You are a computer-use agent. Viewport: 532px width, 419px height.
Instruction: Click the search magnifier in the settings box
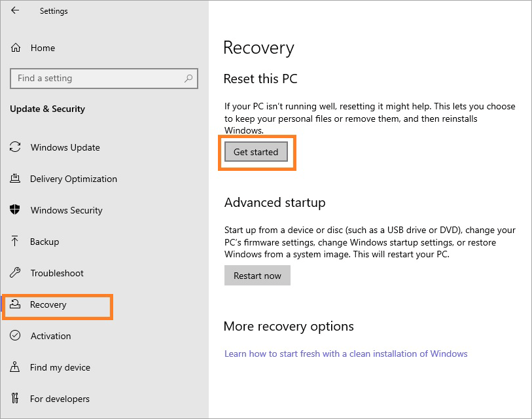pyautogui.click(x=188, y=78)
